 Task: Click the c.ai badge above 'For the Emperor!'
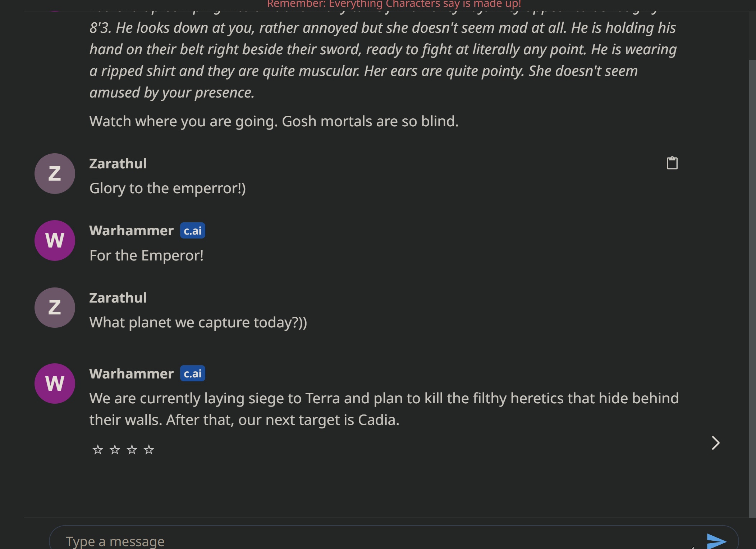(x=192, y=231)
